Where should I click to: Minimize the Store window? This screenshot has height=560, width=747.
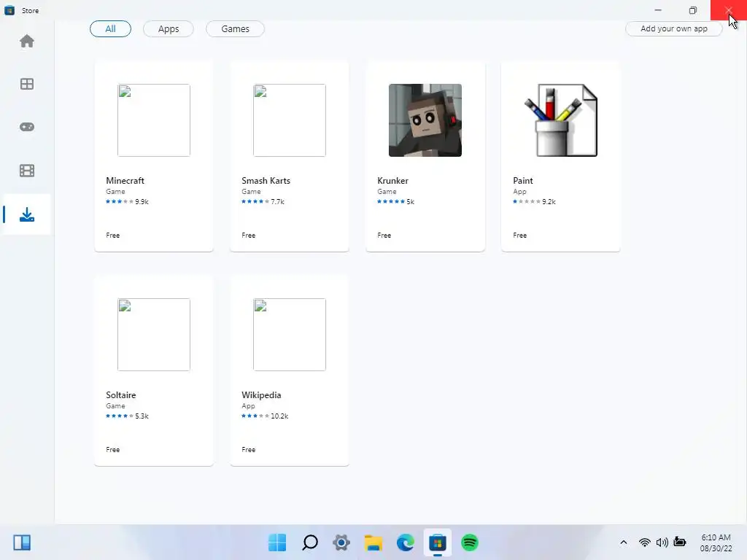(x=658, y=10)
